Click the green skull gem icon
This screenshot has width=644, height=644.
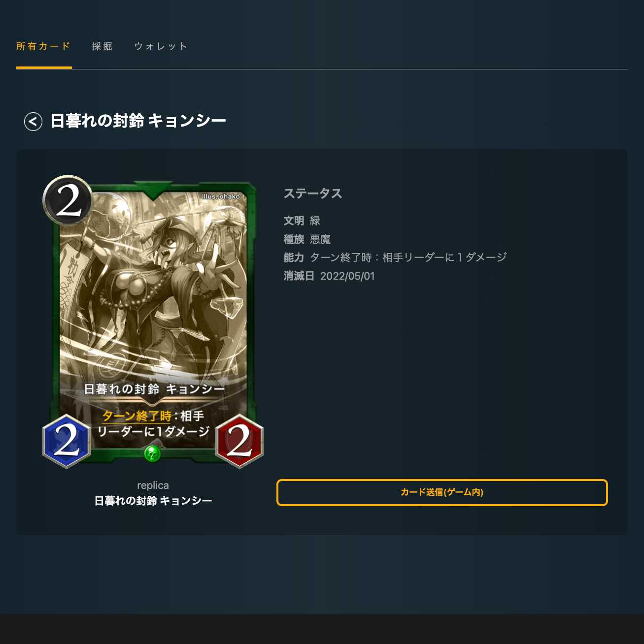pos(153,453)
